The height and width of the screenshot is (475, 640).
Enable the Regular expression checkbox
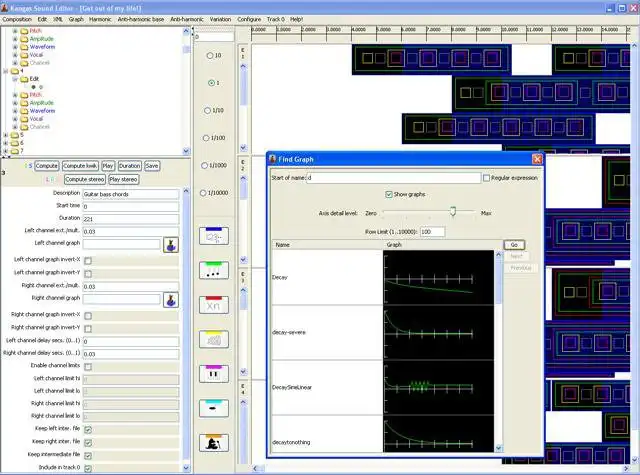click(487, 178)
